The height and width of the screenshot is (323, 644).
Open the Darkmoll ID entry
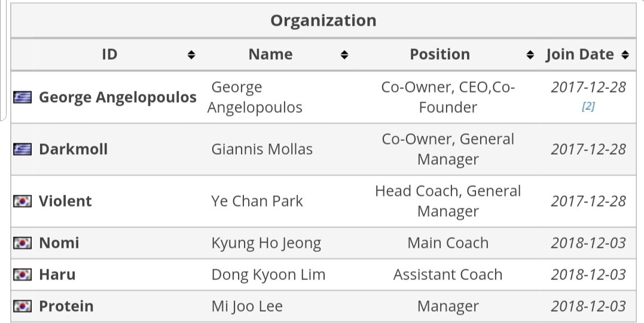(x=73, y=149)
